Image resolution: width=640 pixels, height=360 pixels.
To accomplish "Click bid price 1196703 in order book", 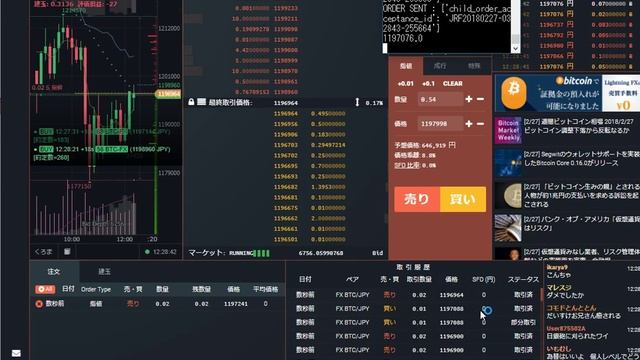I will point(286,145).
